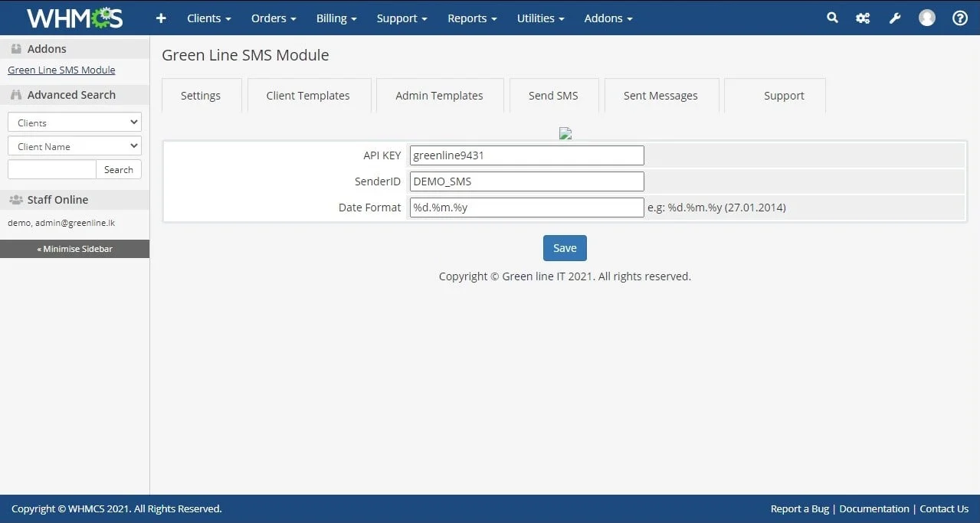The width and height of the screenshot is (980, 523).
Task: Click the Green Line SMS Module sidebar link
Action: point(61,70)
